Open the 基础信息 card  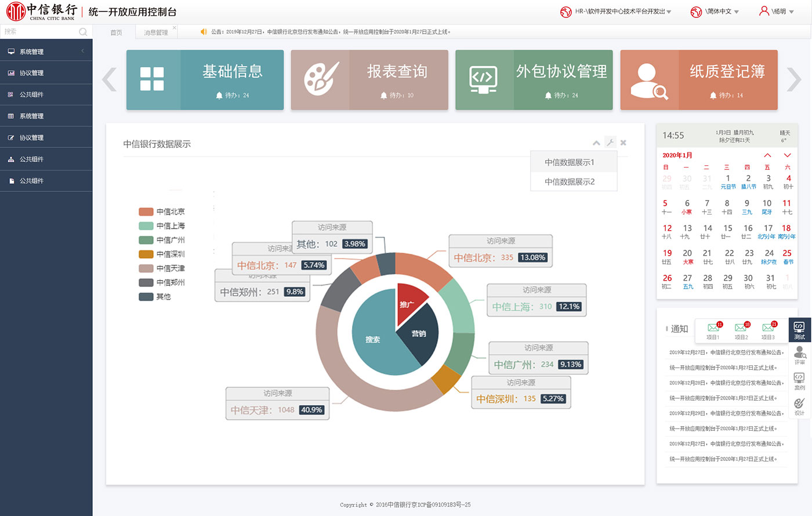(x=205, y=80)
